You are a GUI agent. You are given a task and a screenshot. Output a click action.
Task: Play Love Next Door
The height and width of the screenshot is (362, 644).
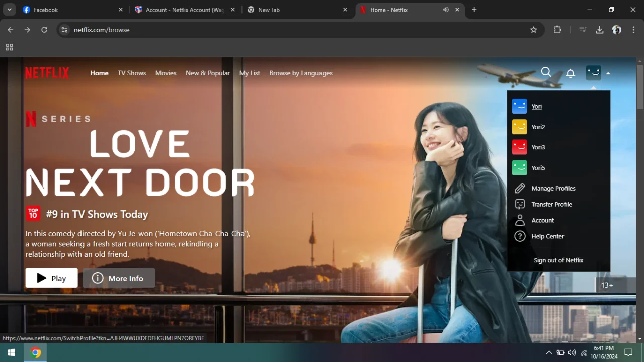[52, 278]
